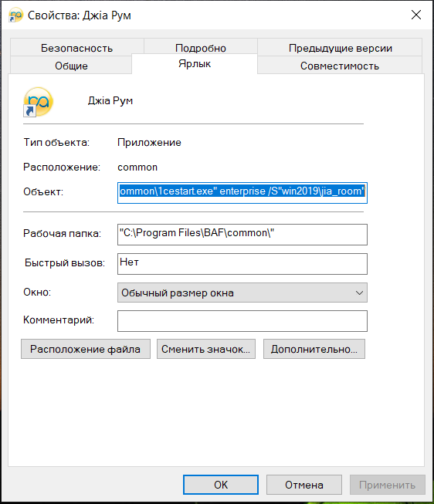This screenshot has height=504, width=434.
Task: Confirm with the OK button
Action: coord(221,485)
